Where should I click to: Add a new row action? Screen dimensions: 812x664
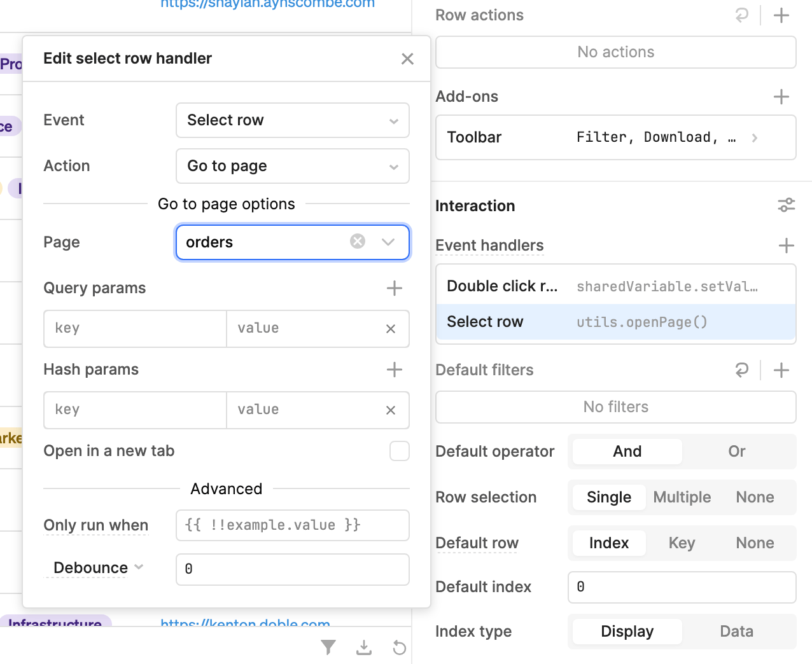pyautogui.click(x=781, y=15)
